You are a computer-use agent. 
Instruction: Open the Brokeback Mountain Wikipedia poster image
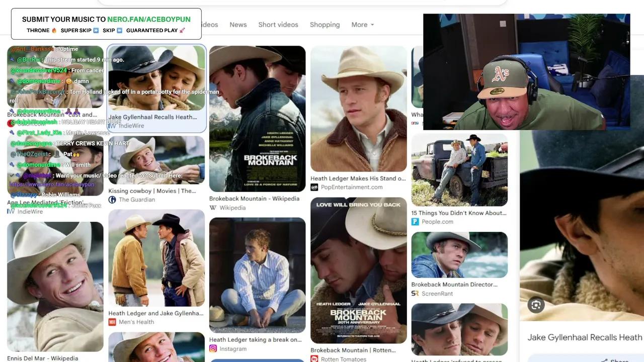pyautogui.click(x=257, y=119)
